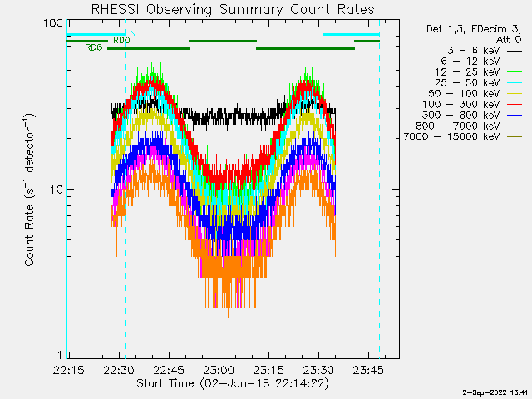Click the orange line swatch for 800-7000 keV
Image resolution: width=532 pixels, height=399 pixels.
(515, 126)
